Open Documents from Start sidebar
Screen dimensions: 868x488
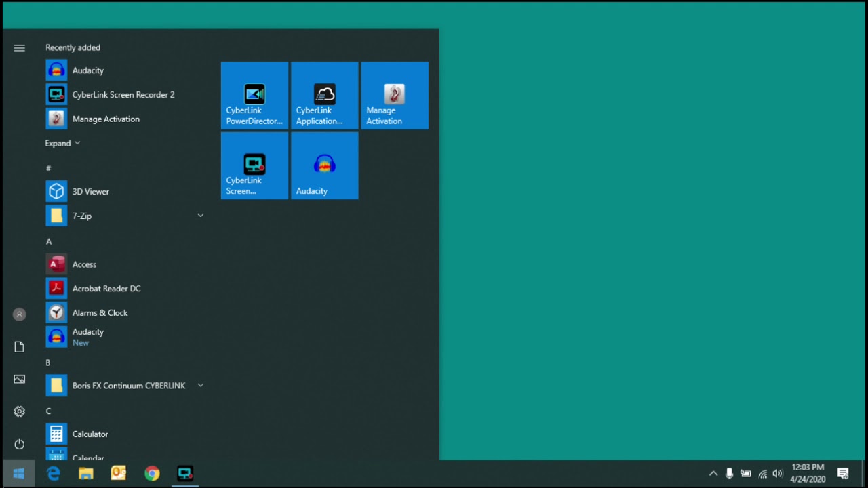19,347
